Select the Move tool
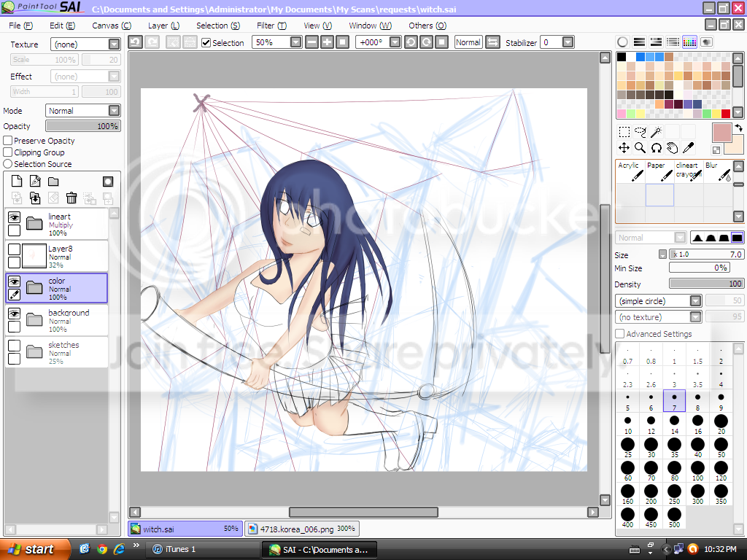The width and height of the screenshot is (747, 560). tap(624, 148)
